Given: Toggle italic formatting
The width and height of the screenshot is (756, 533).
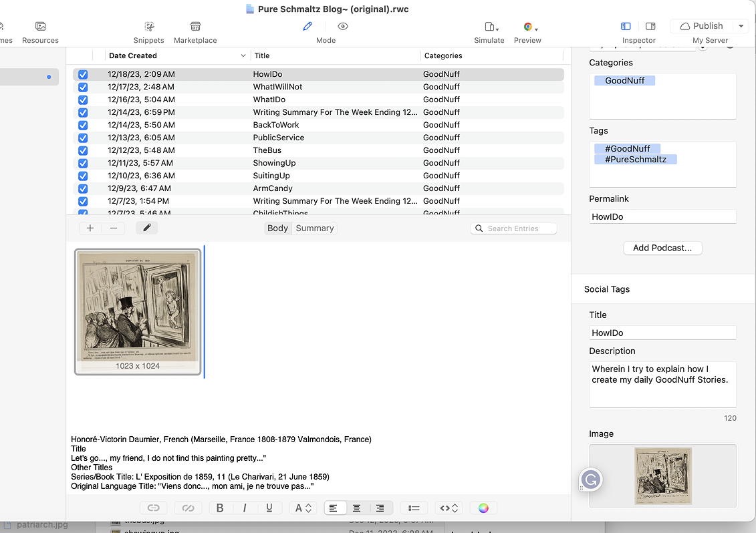Looking at the screenshot, I should (x=245, y=508).
